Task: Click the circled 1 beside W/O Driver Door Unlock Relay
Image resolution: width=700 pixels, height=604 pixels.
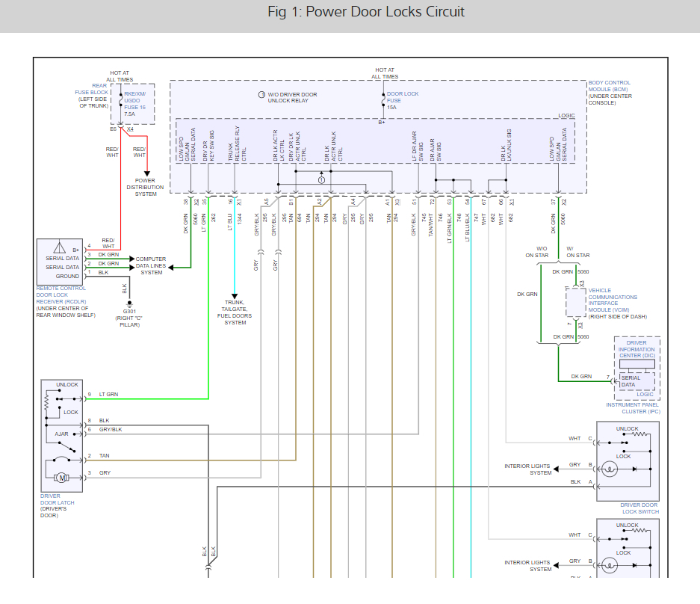Action: pyautogui.click(x=261, y=95)
